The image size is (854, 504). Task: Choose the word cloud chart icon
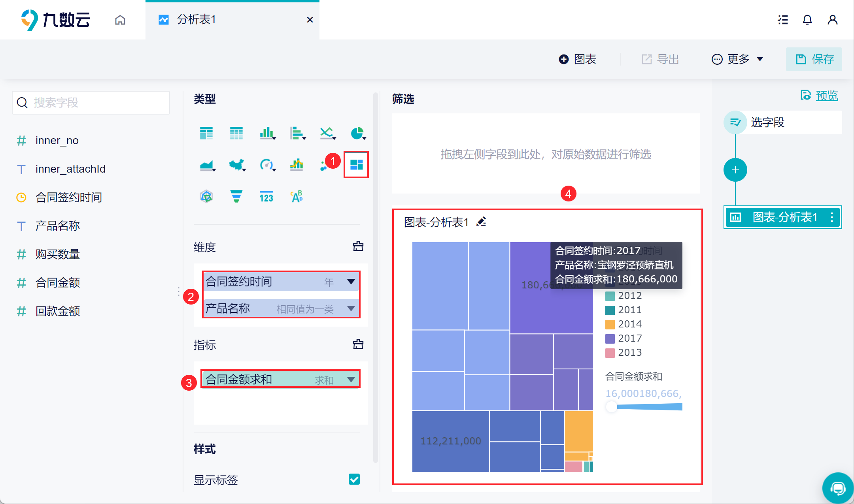[297, 196]
